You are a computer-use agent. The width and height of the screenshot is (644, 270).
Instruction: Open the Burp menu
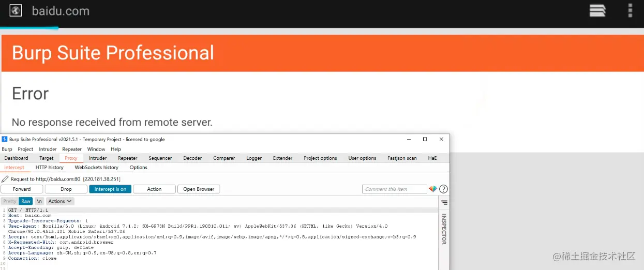[x=7, y=149]
